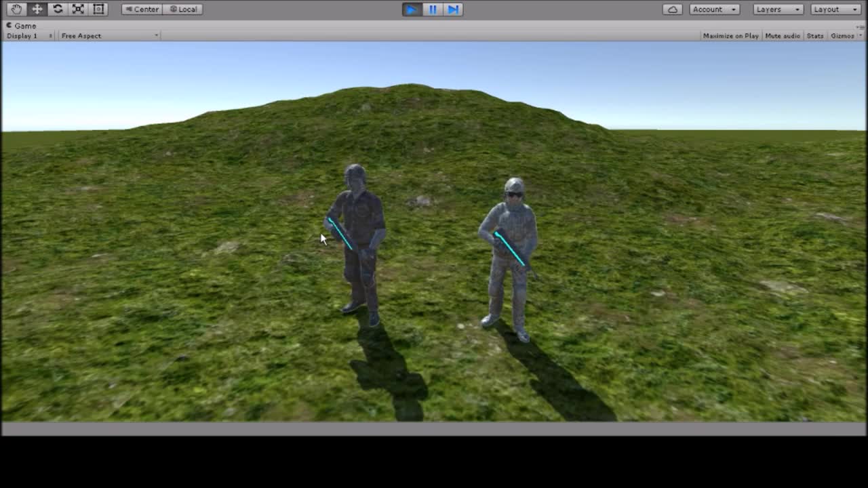Choose a display from Display 1 dropdown
868x488 pixels.
click(29, 36)
